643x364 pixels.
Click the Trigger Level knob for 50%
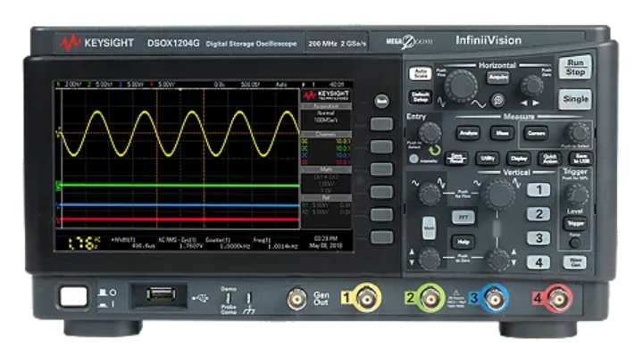click(x=576, y=194)
